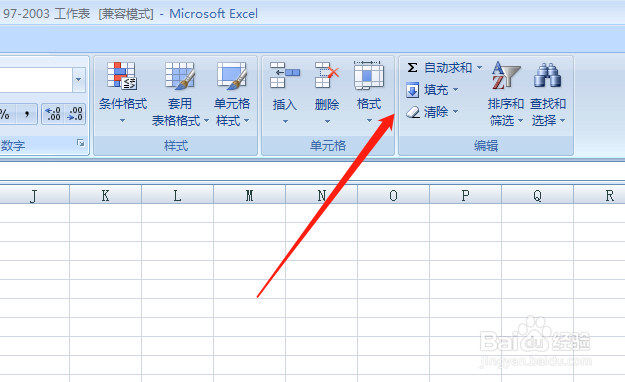Expand the dropdown arrow under 删除
The height and width of the screenshot is (382, 625).
click(327, 121)
